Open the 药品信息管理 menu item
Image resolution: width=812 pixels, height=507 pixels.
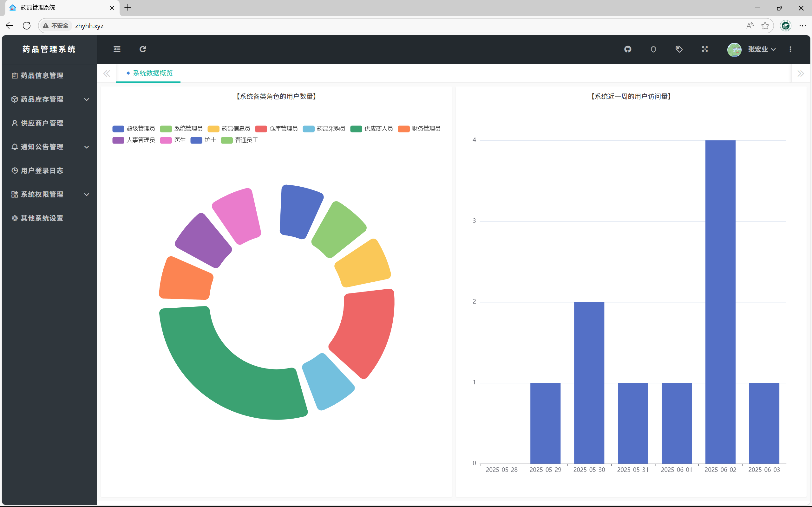click(42, 75)
